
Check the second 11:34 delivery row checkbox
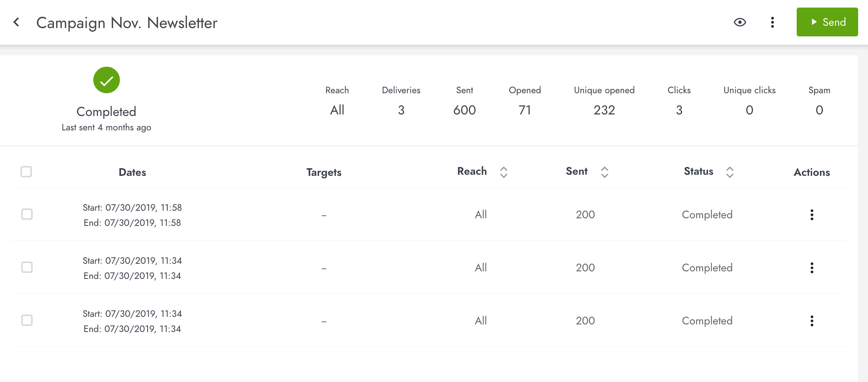tap(27, 267)
